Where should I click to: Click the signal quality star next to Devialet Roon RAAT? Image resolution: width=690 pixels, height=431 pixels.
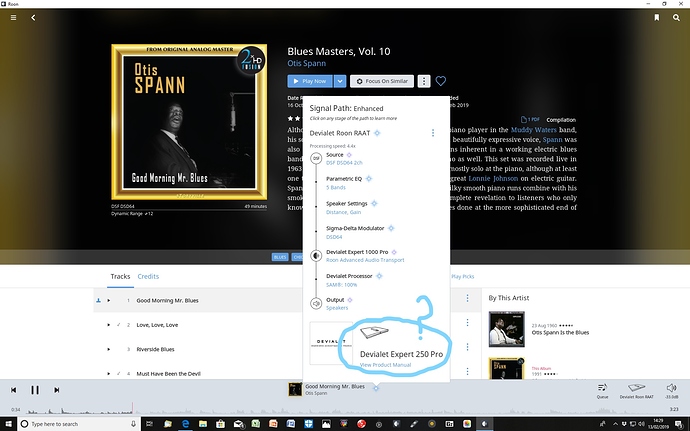point(377,133)
